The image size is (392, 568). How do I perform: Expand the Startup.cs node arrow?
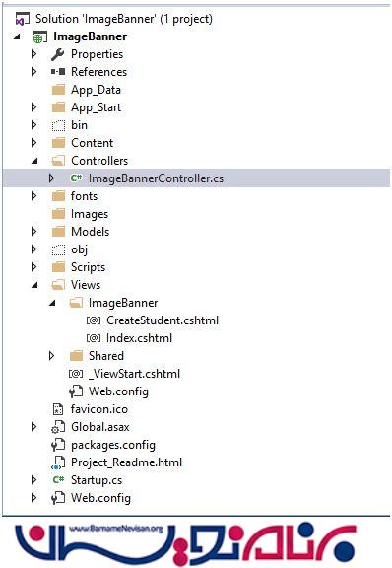(x=34, y=480)
